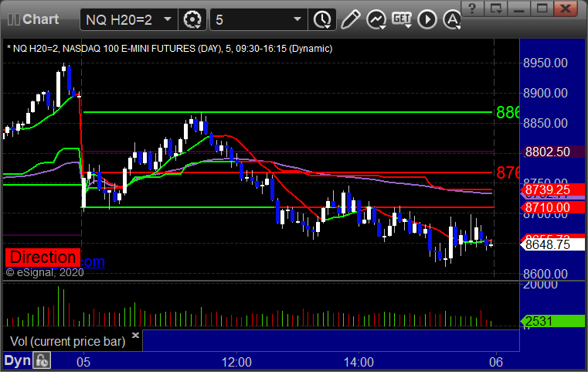Click the GET data button icon
The width and height of the screenshot is (588, 372).
pos(402,19)
